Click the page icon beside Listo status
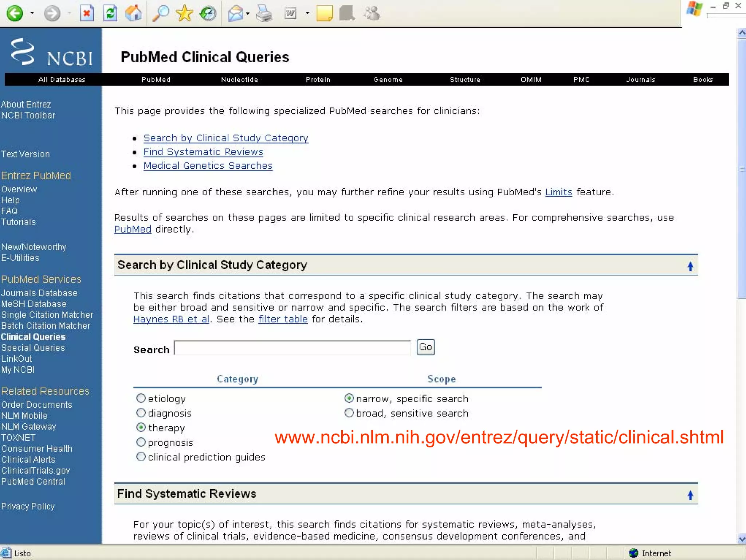746x560 pixels. (6, 553)
